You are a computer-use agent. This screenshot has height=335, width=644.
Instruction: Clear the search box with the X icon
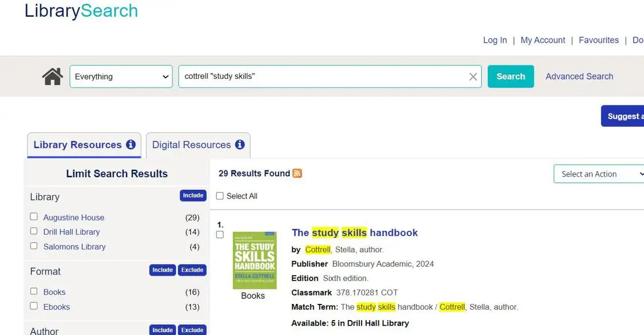pyautogui.click(x=473, y=77)
